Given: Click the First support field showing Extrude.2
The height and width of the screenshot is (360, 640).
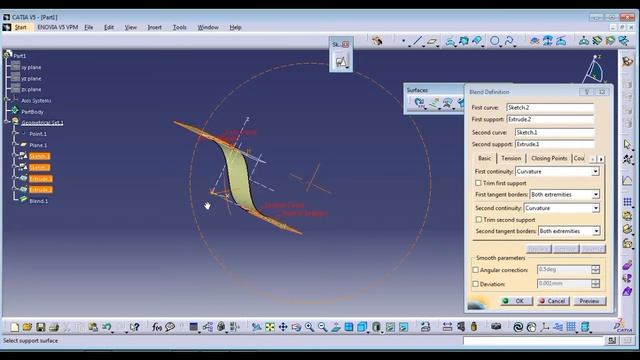Looking at the screenshot, I should click(x=550, y=119).
